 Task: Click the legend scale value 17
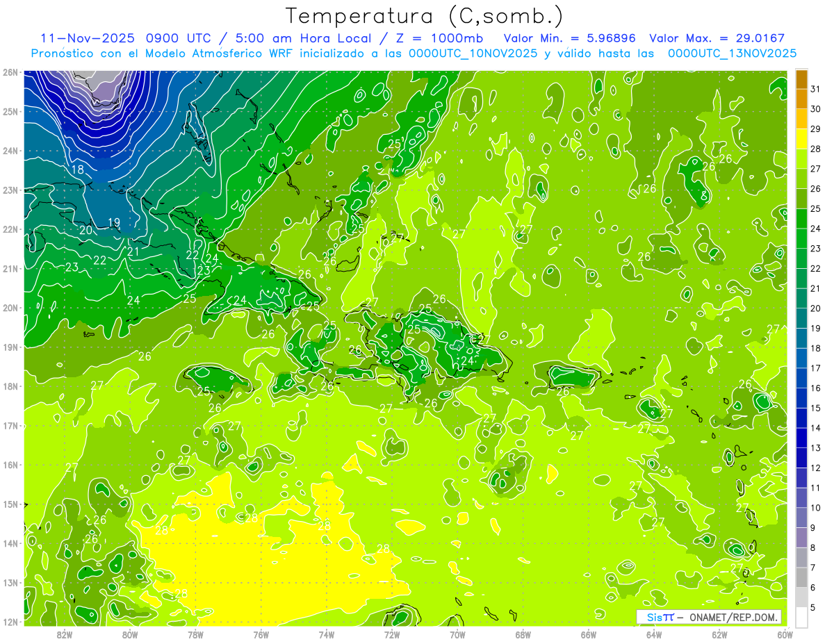[816, 368]
